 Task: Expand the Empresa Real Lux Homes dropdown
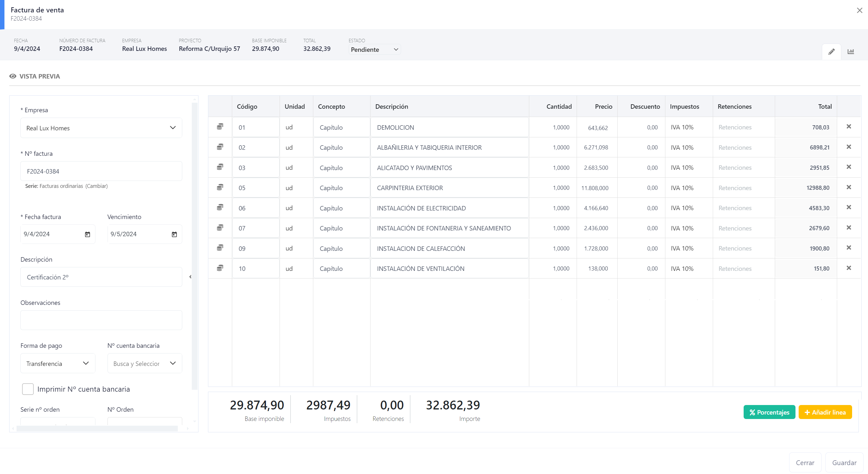point(101,128)
